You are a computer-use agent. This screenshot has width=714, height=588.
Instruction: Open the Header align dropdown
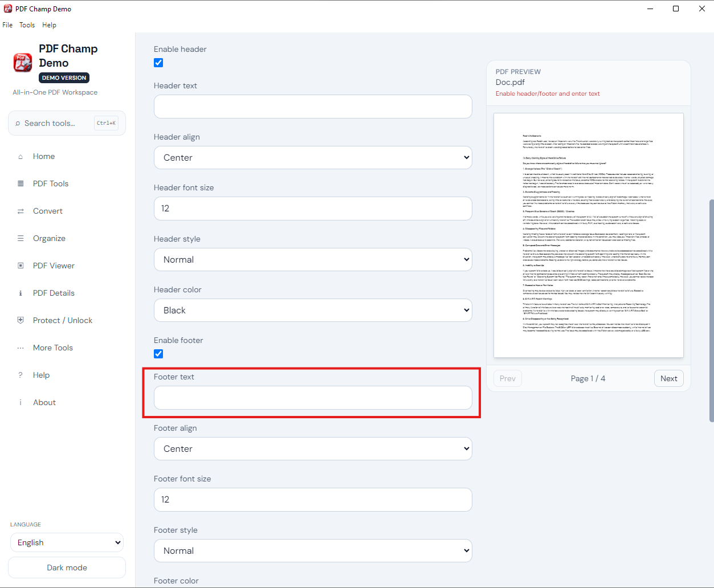click(313, 157)
